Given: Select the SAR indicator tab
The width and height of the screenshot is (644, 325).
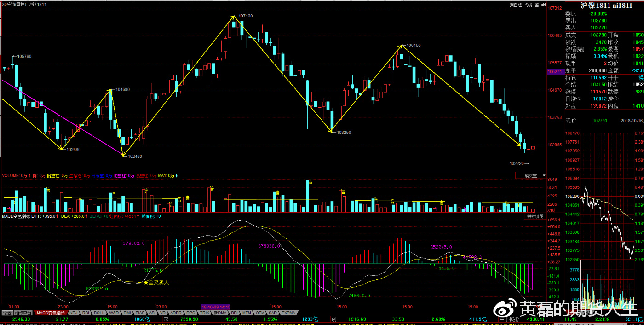Looking at the screenshot, I should click(x=273, y=313).
